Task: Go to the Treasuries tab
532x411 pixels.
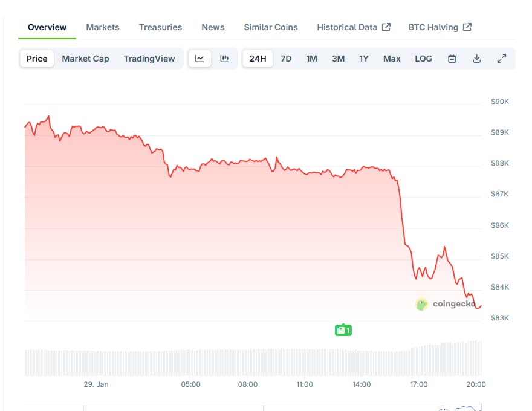Action: coord(160,27)
